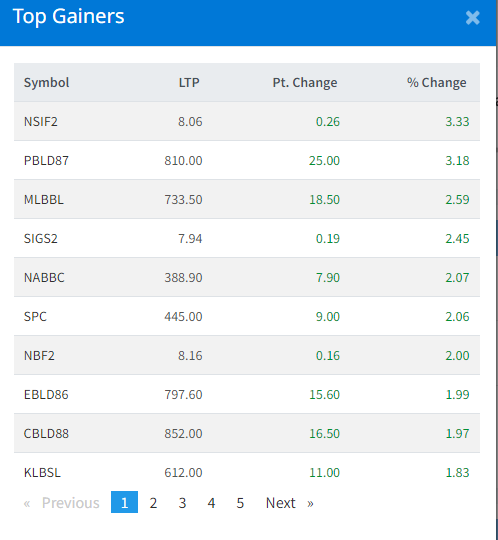
Task: Select the KLBSL symbol
Action: [x=42, y=472]
